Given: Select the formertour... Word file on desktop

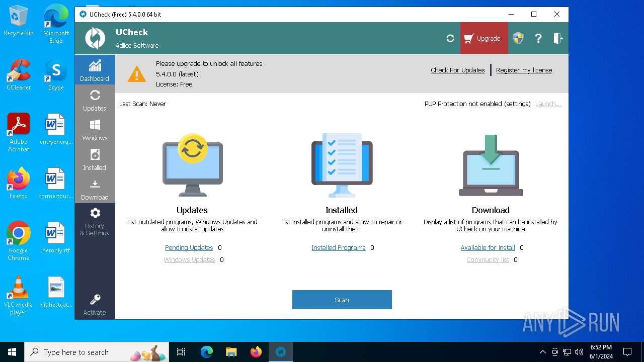Looking at the screenshot, I should pyautogui.click(x=56, y=184).
